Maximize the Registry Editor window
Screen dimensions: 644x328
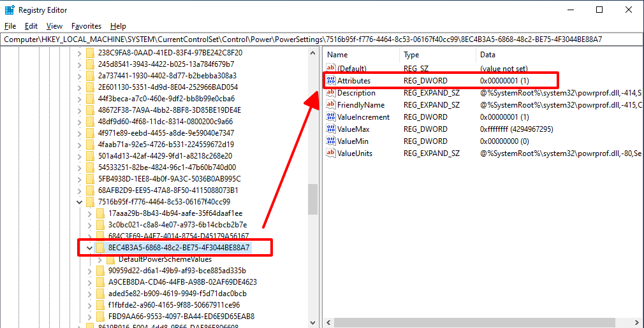tap(599, 10)
